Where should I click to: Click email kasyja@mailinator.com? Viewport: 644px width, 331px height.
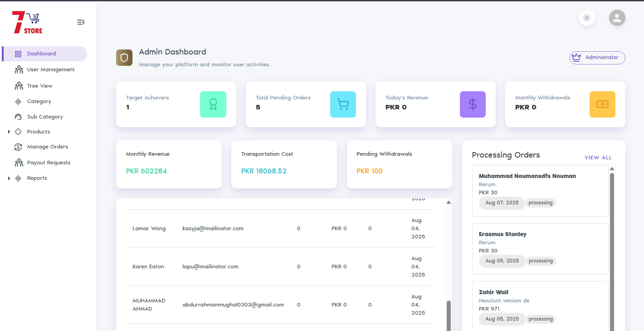(x=213, y=228)
